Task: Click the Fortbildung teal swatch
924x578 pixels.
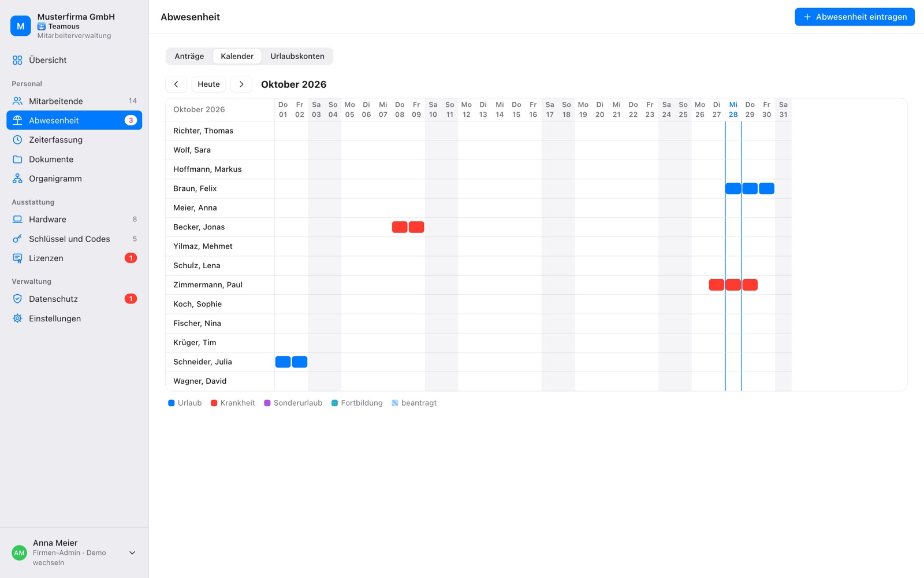Action: (334, 403)
